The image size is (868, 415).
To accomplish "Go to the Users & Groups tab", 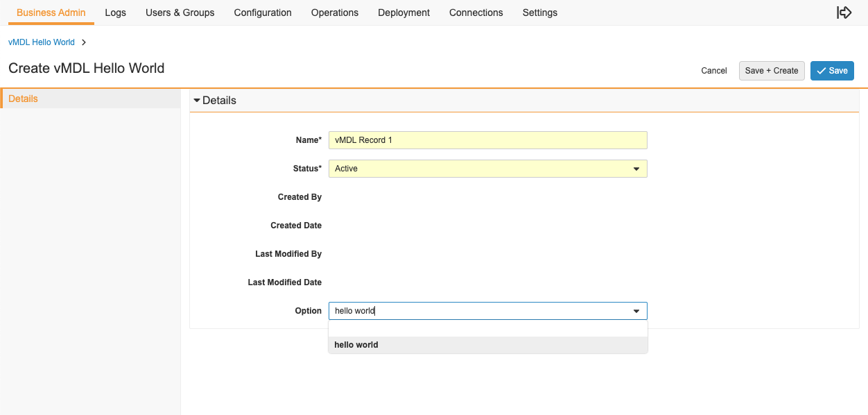I will (x=180, y=12).
